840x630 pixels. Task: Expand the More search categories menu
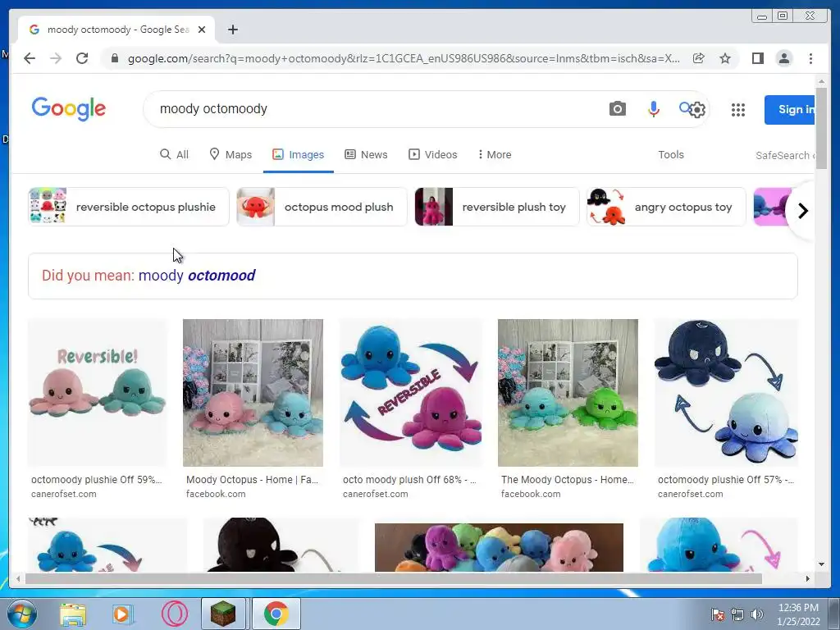coord(495,154)
